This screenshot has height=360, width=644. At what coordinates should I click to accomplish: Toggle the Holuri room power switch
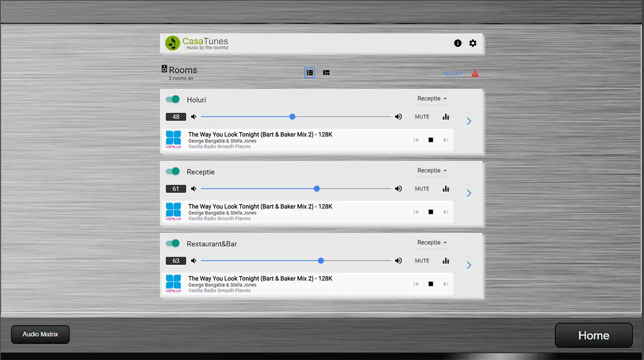[x=173, y=99]
